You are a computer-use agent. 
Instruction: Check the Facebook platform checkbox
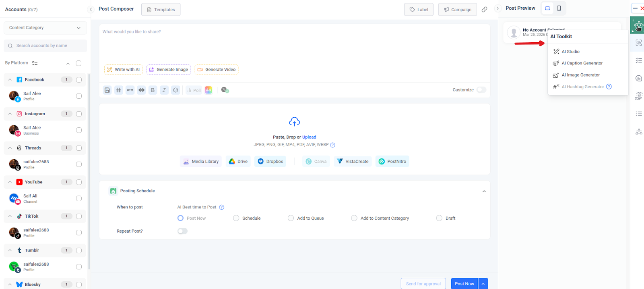(79, 80)
